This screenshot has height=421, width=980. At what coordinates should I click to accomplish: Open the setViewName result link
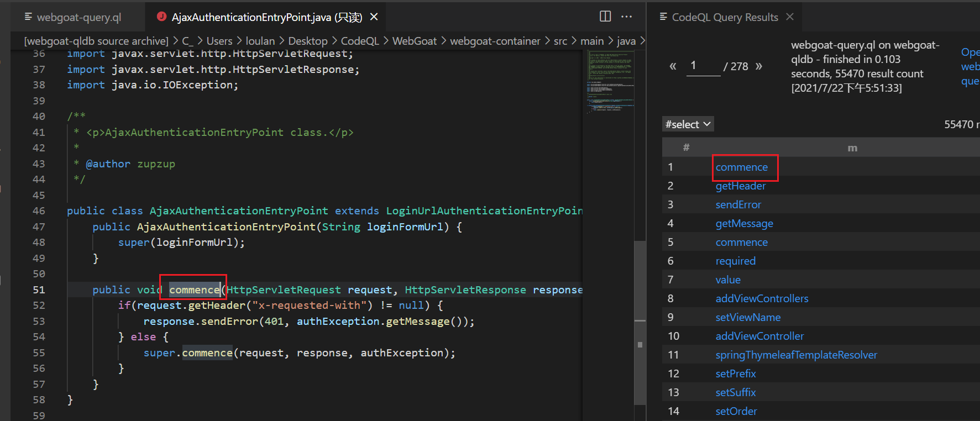(x=748, y=317)
